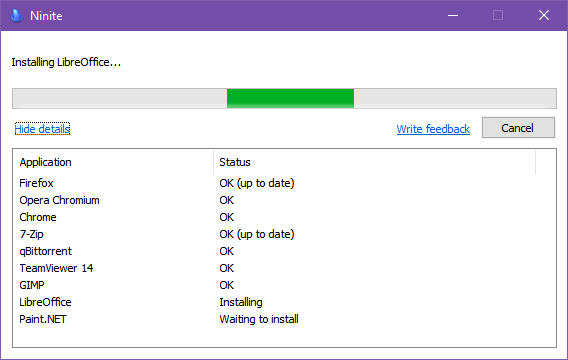Collapse the list with Hide details
568x360 pixels.
(42, 129)
